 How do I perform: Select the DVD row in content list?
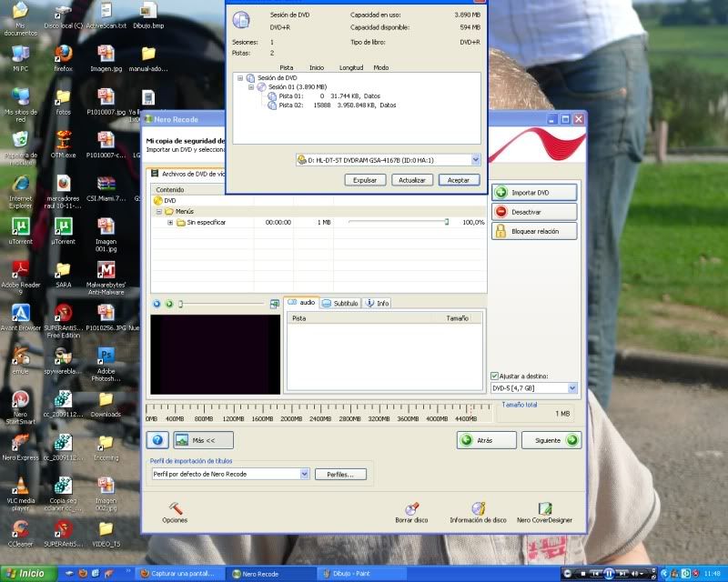pyautogui.click(x=319, y=200)
